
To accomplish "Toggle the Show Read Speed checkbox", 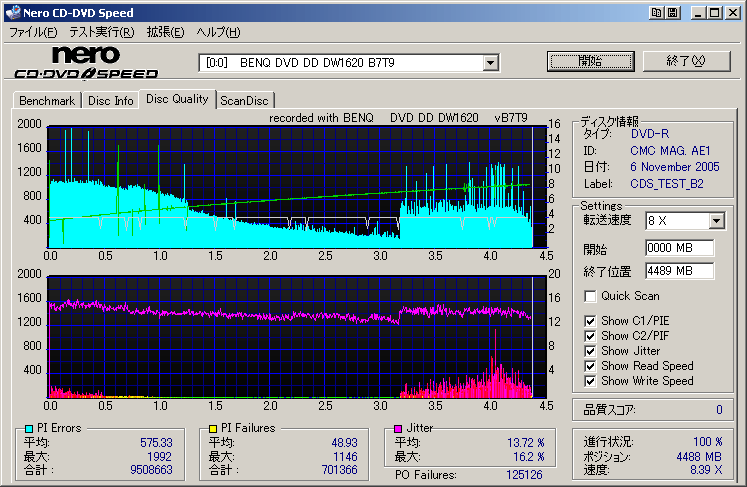I will point(590,366).
